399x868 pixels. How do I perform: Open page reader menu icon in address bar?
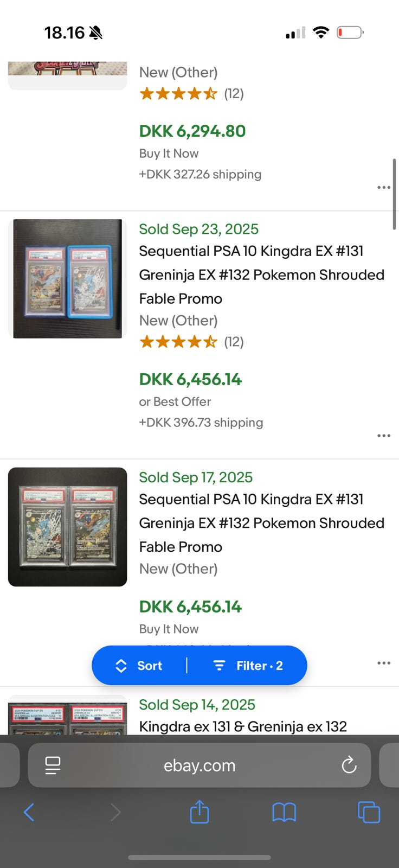53,765
